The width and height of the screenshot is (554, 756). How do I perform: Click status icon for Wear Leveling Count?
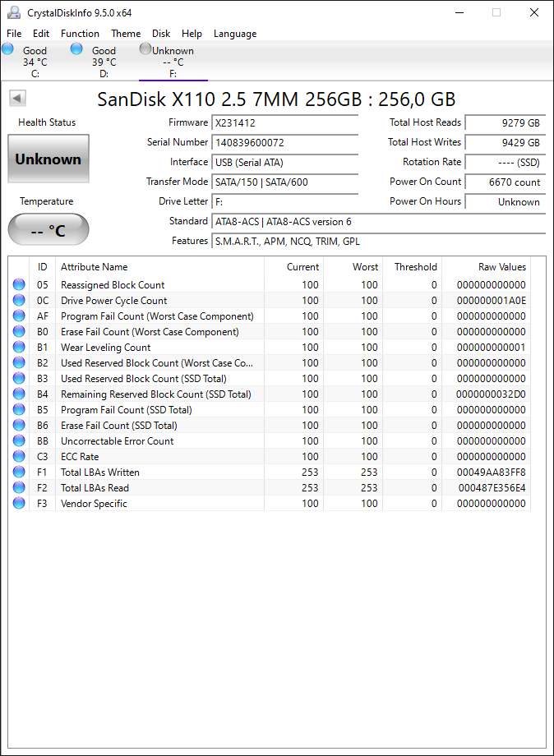click(x=19, y=347)
